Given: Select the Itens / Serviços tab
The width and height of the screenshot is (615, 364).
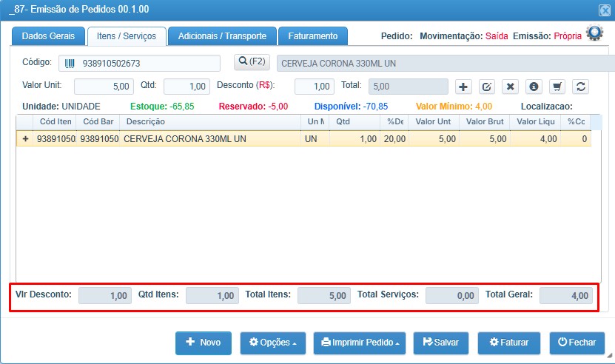Looking at the screenshot, I should click(127, 36).
